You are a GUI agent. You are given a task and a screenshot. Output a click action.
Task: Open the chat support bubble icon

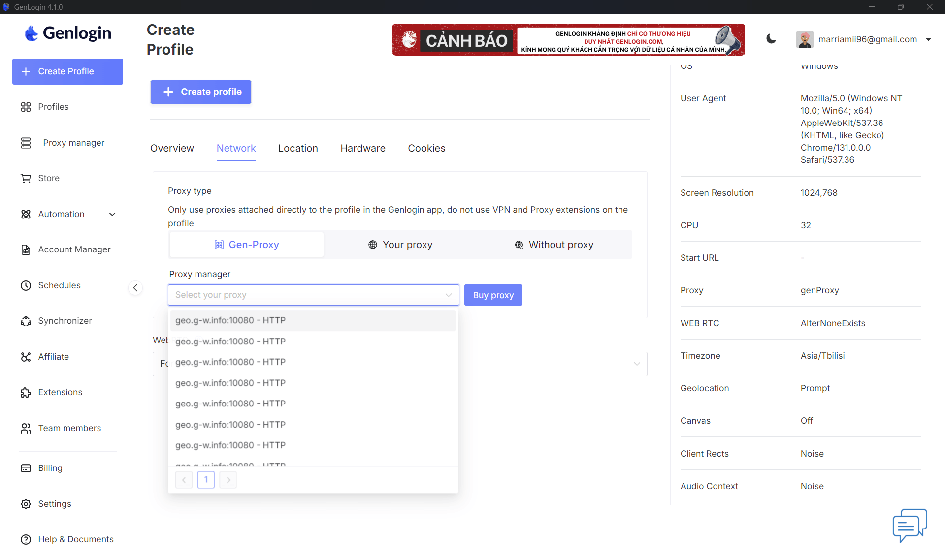[910, 525]
